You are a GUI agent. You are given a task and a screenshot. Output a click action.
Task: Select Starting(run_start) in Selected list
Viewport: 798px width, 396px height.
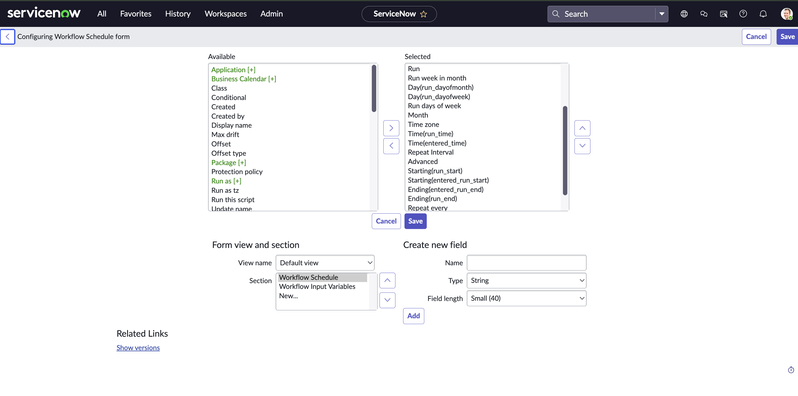coord(435,171)
